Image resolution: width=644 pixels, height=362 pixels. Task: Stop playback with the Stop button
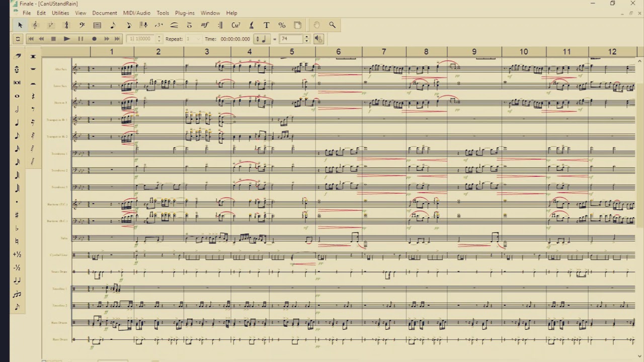(53, 39)
